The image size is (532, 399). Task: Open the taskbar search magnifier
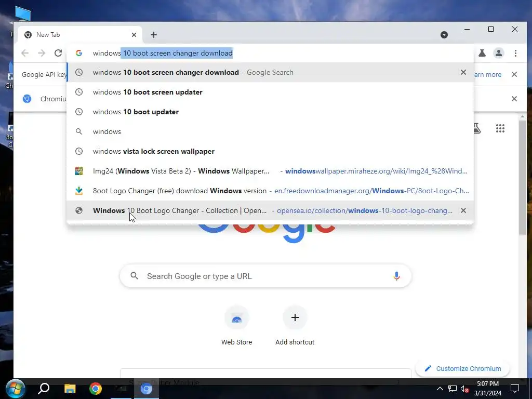pos(44,389)
